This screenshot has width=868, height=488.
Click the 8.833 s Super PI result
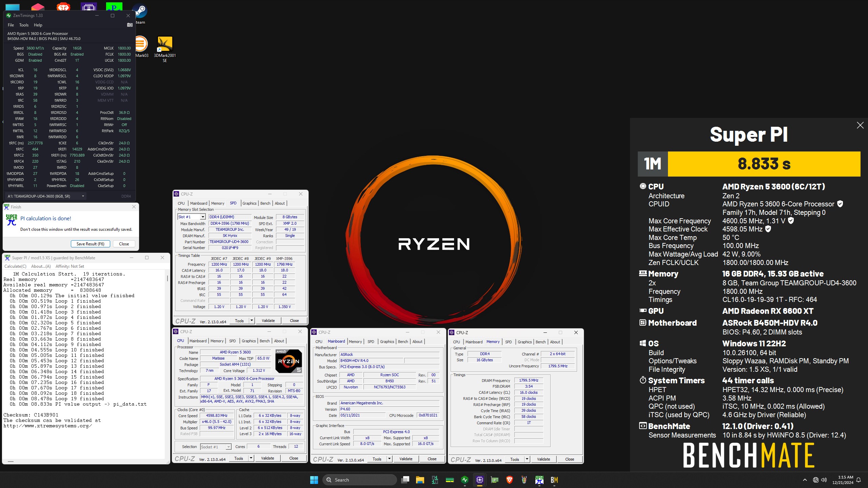pos(764,164)
